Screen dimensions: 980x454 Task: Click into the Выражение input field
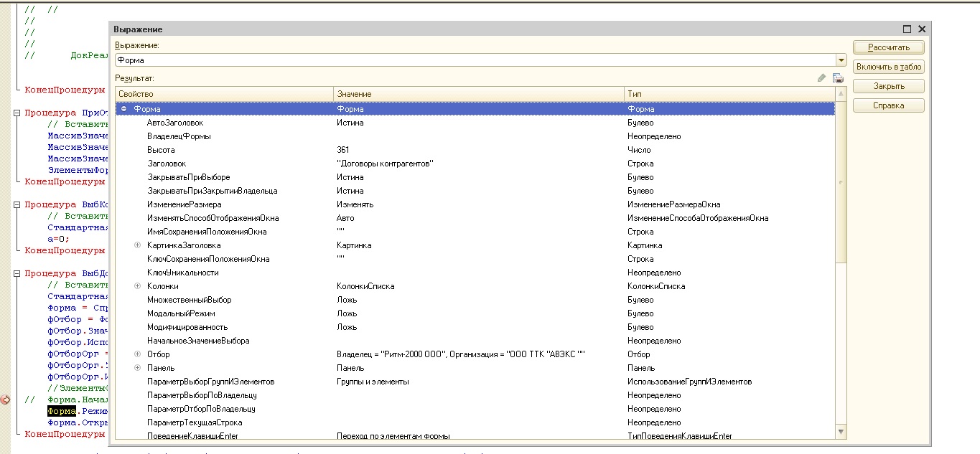click(x=474, y=60)
